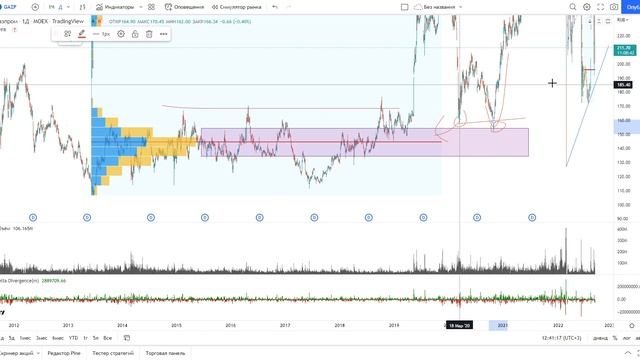
Task: Open the indicator templates grid icon
Action: (x=151, y=7)
